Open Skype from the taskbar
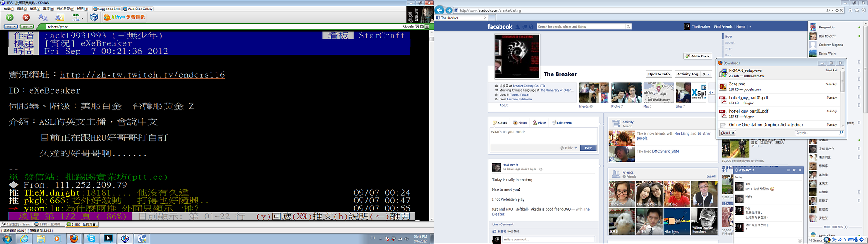Viewport: 868px width, 244px height. pos(91,239)
